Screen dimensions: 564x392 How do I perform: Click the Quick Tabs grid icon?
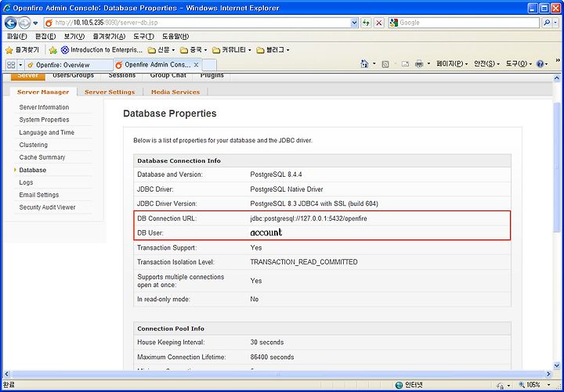(11, 65)
